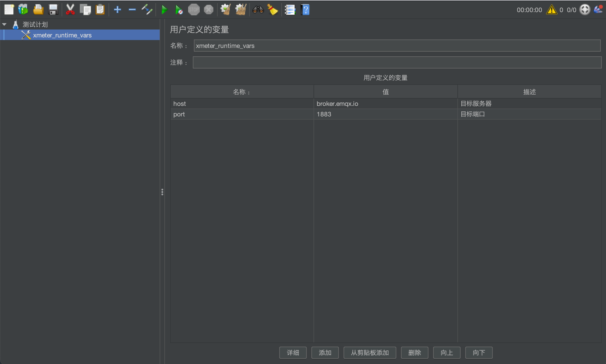
Task: Open the Help question mark icon
Action: (305, 10)
